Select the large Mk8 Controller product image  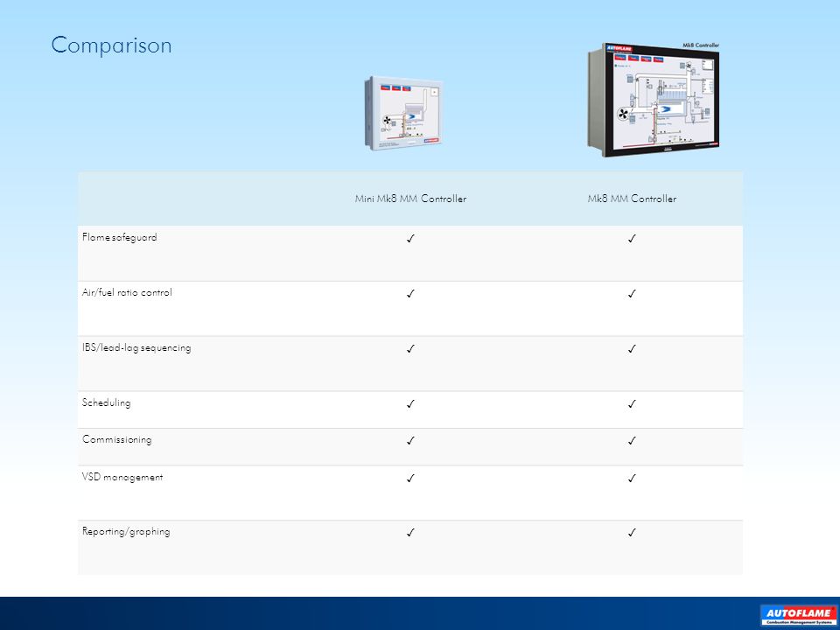pyautogui.click(x=654, y=100)
